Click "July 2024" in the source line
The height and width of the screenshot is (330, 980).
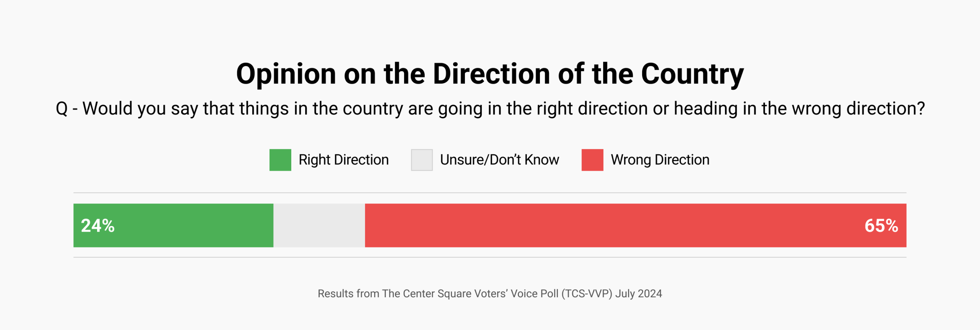coord(639,294)
